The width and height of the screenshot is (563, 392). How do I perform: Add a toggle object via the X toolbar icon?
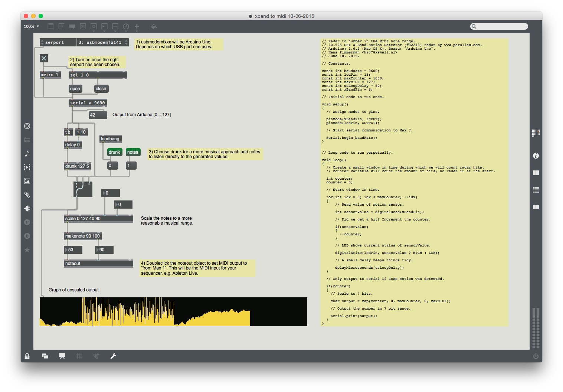click(x=83, y=26)
